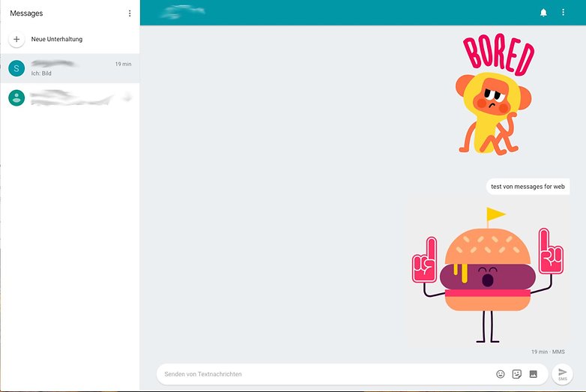Click the blurred contact name in header

pos(183,12)
